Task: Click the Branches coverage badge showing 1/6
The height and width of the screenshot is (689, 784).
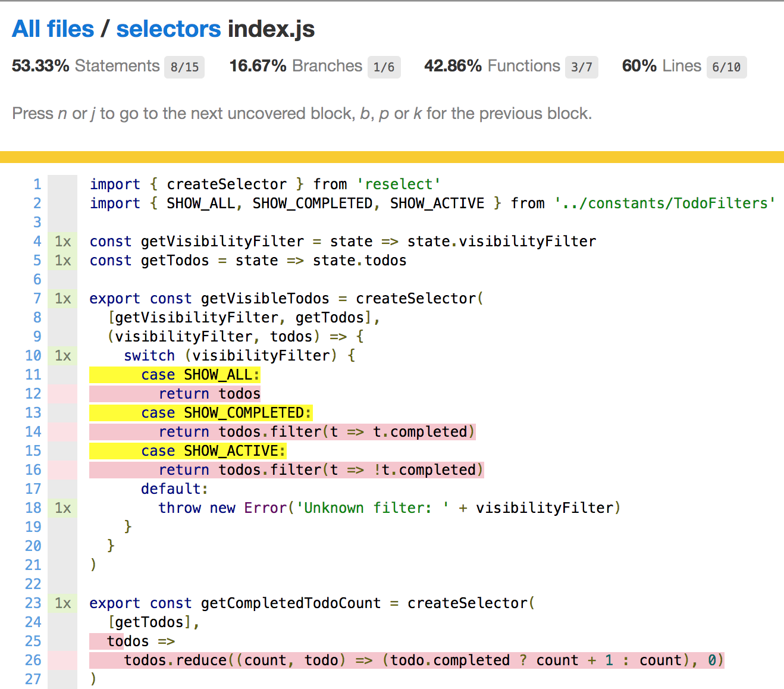Action: pyautogui.click(x=384, y=67)
